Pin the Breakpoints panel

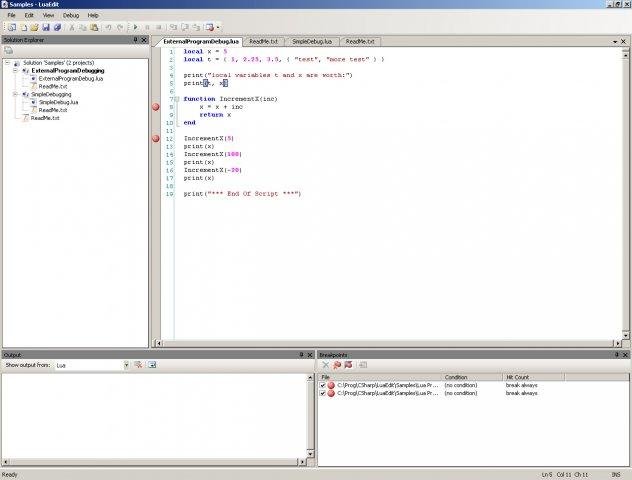(x=617, y=355)
